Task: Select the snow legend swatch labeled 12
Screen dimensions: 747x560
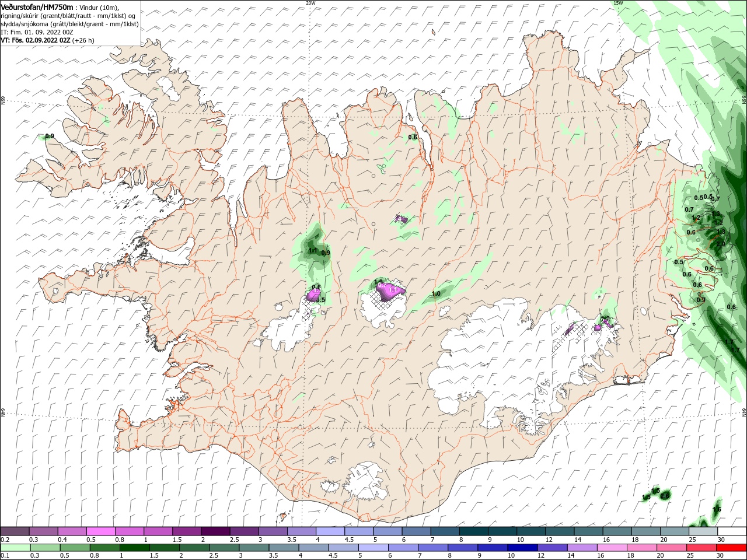Action: click(x=560, y=531)
